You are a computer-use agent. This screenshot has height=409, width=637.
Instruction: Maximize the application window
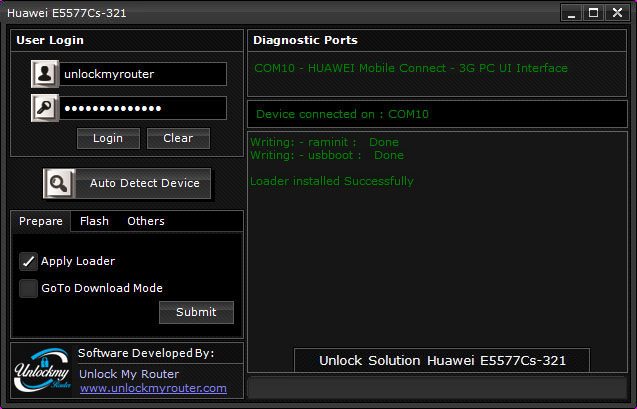(x=593, y=13)
